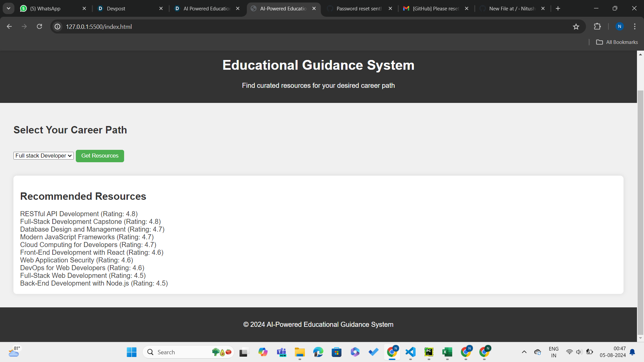Show hidden system tray icons chevron
644x362 pixels.
(524, 352)
